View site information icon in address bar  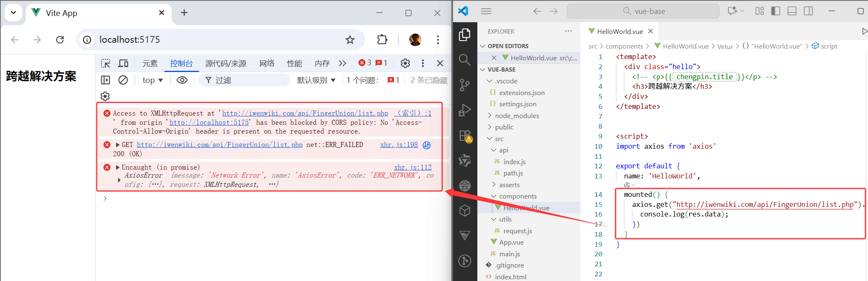(87, 40)
